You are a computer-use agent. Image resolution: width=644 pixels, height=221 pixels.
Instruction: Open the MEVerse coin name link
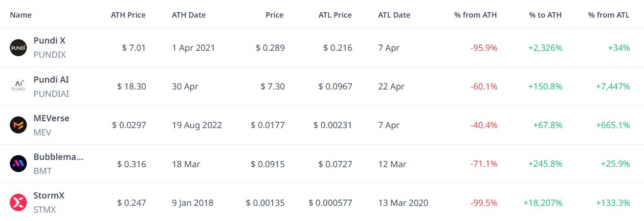51,118
